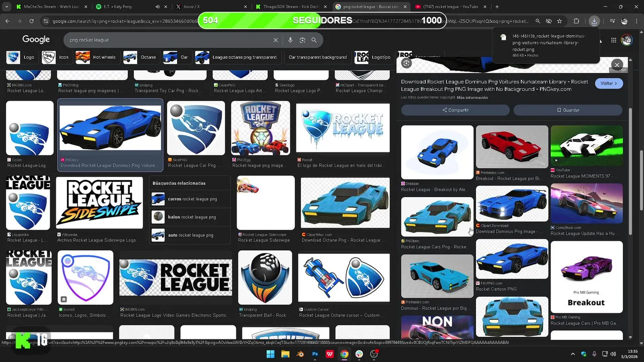Click Guardar save button

click(568, 110)
